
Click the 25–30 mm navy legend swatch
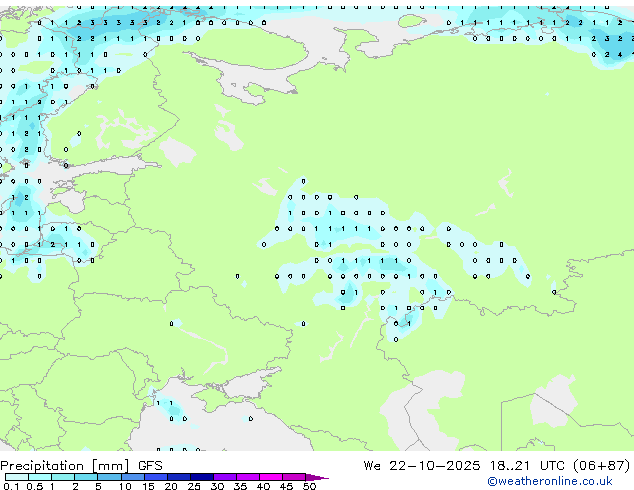(x=201, y=477)
